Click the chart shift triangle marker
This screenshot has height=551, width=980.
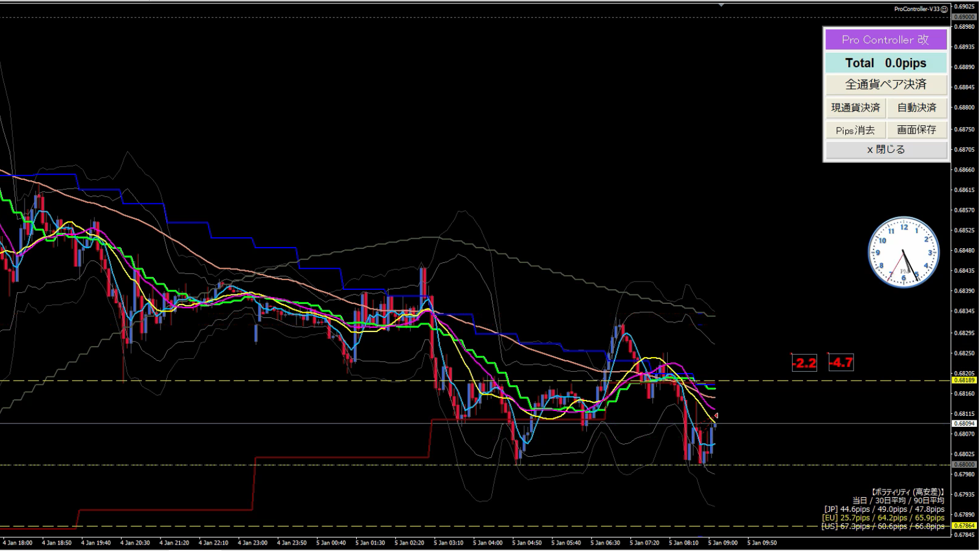721,5
